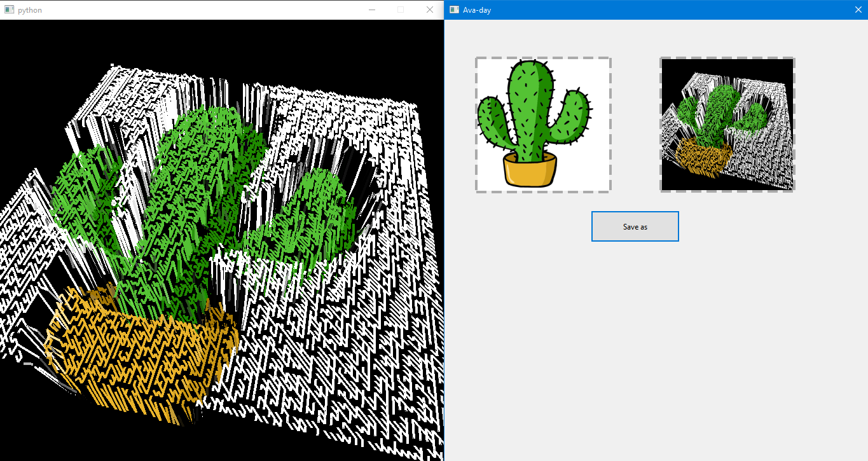Click the python window title icon
The width and height of the screenshot is (868, 461).
click(x=10, y=10)
